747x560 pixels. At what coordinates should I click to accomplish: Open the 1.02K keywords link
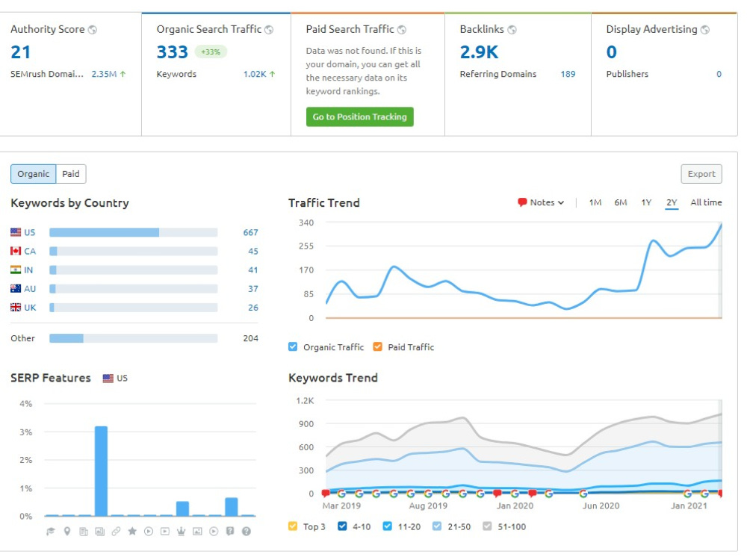pos(255,74)
